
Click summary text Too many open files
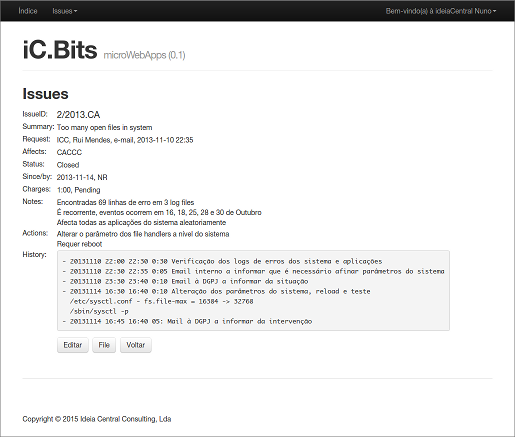[104, 127]
